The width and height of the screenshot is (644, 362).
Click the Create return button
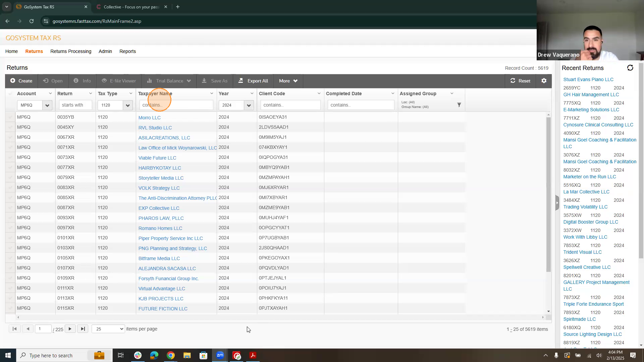(21, 81)
